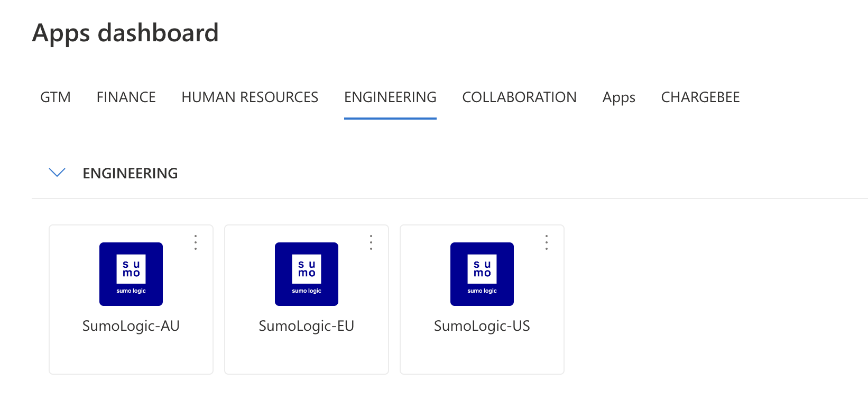Click the ENGINEERING section heading text
This screenshot has height=398, width=868.
pos(130,173)
